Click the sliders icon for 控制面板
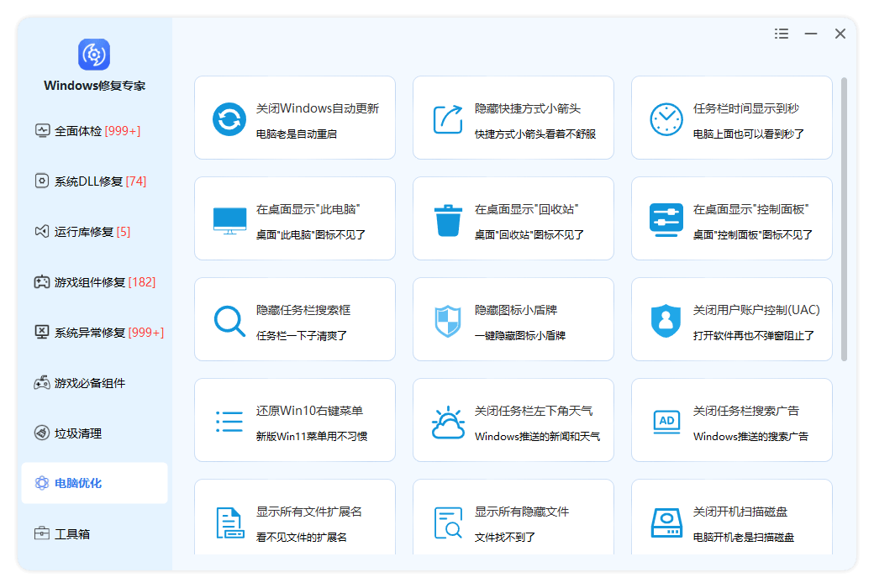 [666, 220]
